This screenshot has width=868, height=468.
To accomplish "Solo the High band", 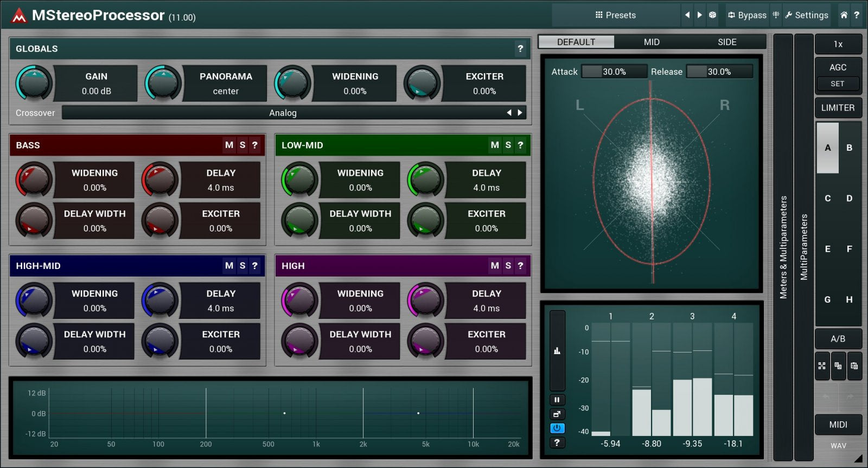I will tap(508, 266).
